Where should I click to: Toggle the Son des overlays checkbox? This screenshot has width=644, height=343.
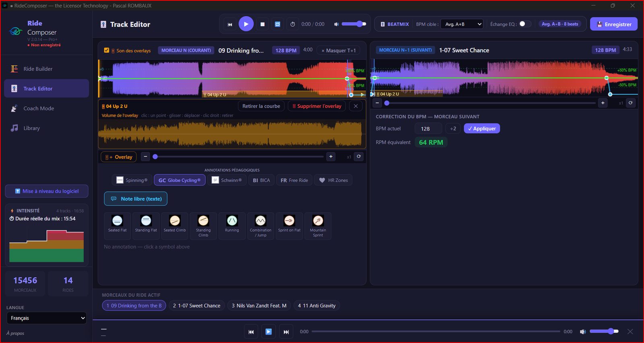107,50
